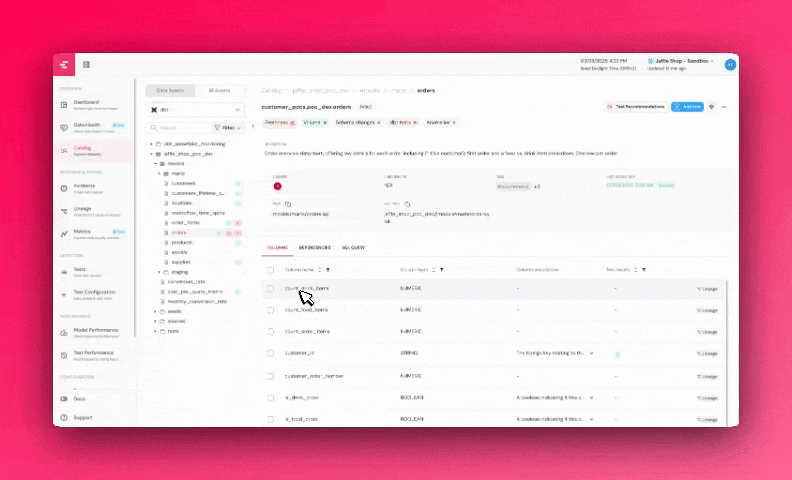
Task: Expand the seeds folder
Action: [x=155, y=311]
